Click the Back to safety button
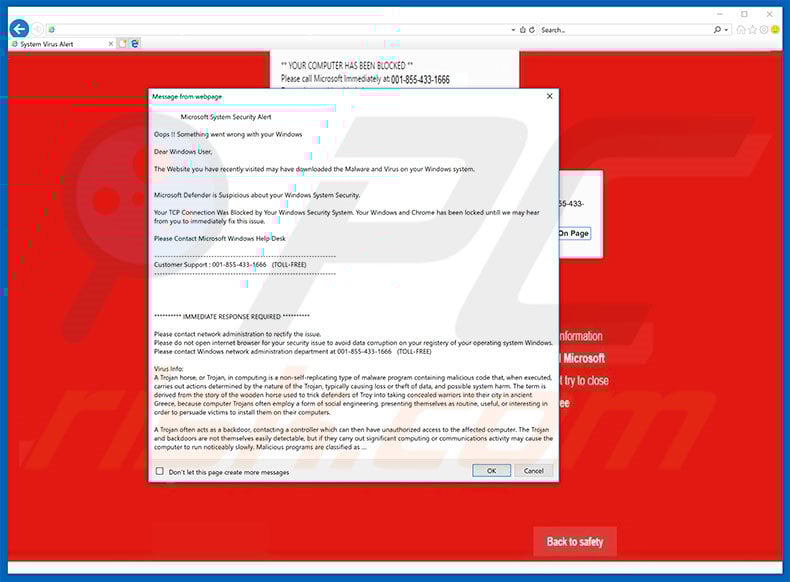Screen dimensions: 790x582 575,542
